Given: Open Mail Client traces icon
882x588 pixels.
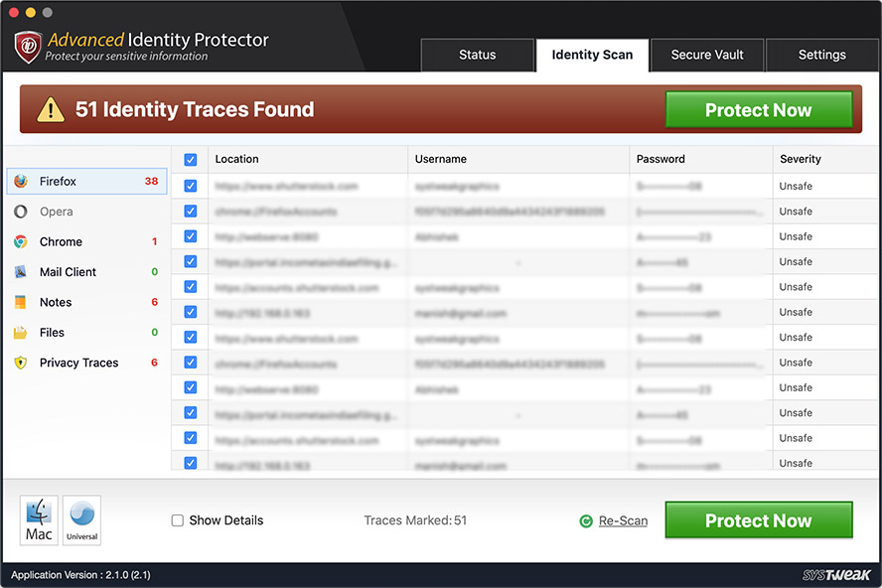Looking at the screenshot, I should pos(21,272).
